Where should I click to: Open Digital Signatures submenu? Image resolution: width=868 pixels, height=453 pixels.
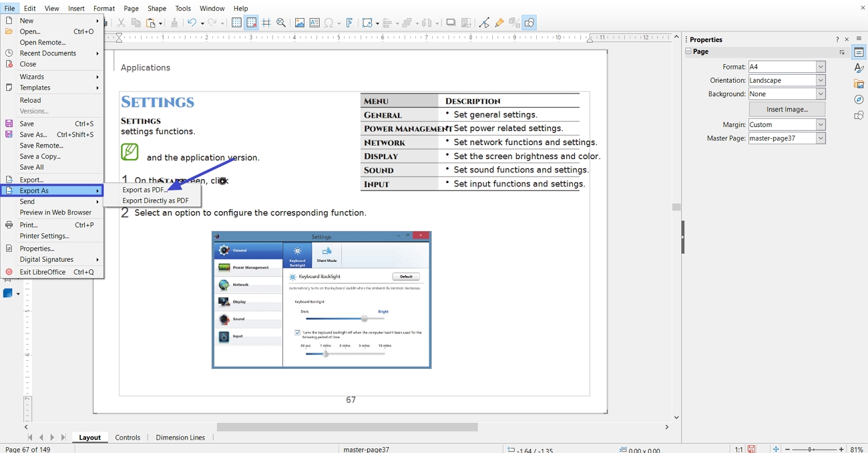click(52, 259)
